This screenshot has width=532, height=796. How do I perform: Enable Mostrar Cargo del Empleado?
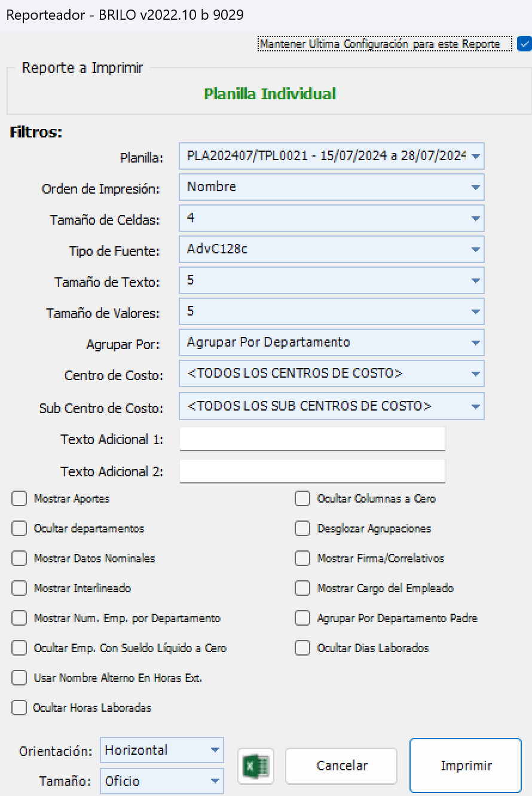coord(302,588)
